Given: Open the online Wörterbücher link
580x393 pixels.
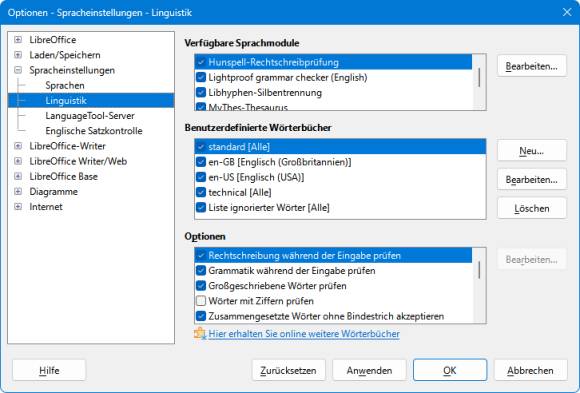Looking at the screenshot, I should point(304,334).
